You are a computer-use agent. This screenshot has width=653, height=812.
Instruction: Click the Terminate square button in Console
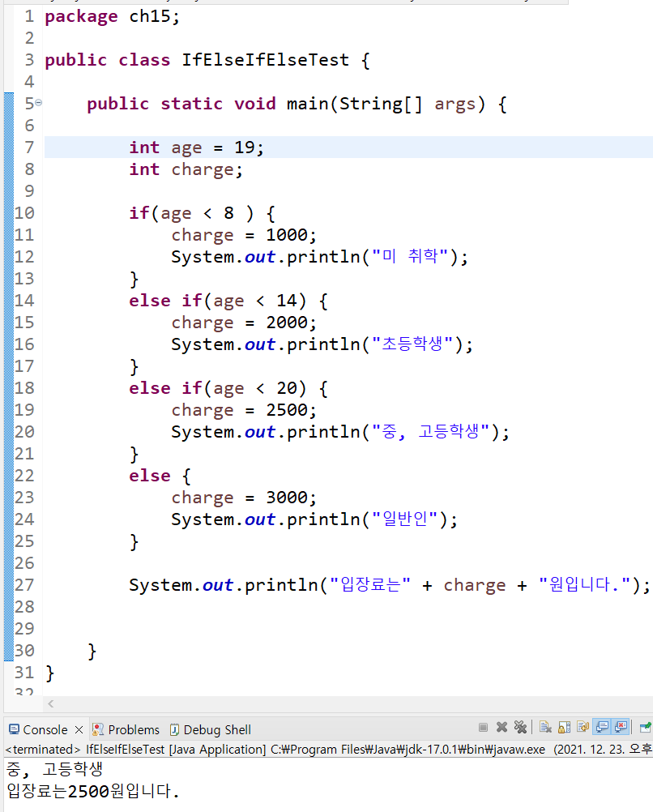483,728
